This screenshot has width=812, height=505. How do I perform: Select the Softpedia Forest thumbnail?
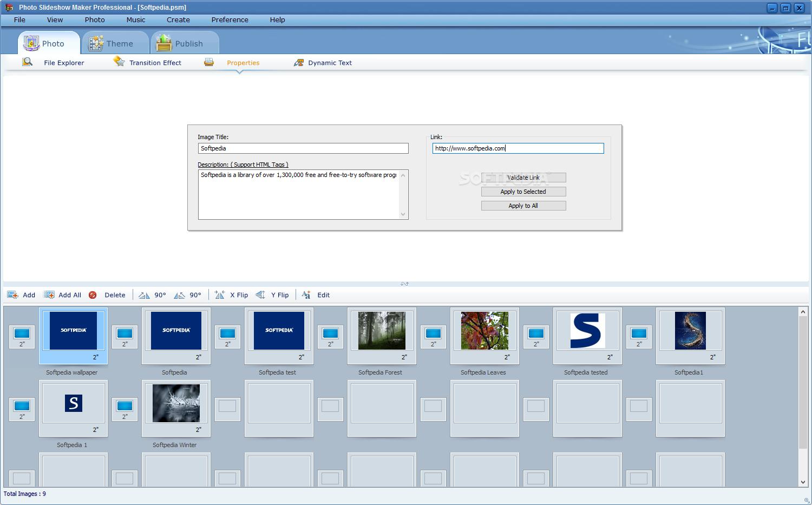pos(382,336)
